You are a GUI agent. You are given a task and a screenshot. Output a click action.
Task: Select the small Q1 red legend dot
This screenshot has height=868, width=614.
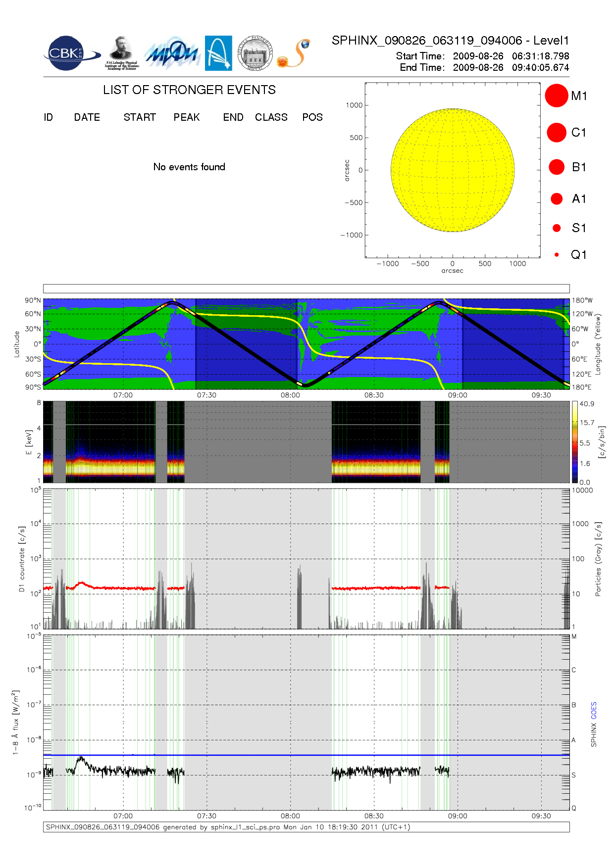click(x=557, y=255)
